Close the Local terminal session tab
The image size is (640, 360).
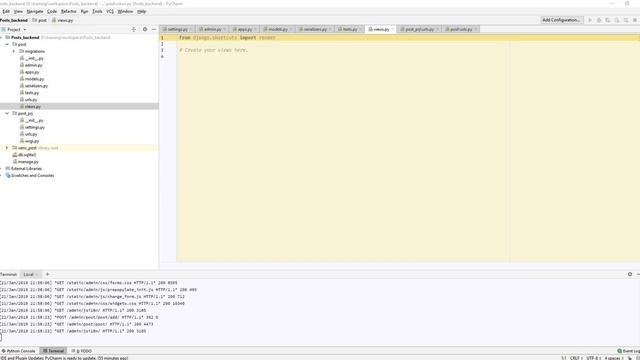[37, 274]
